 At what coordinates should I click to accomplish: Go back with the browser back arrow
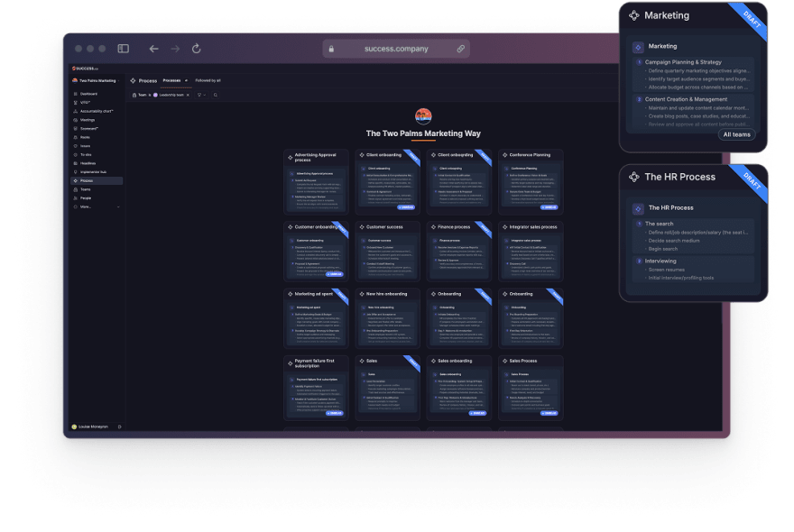coord(154,49)
